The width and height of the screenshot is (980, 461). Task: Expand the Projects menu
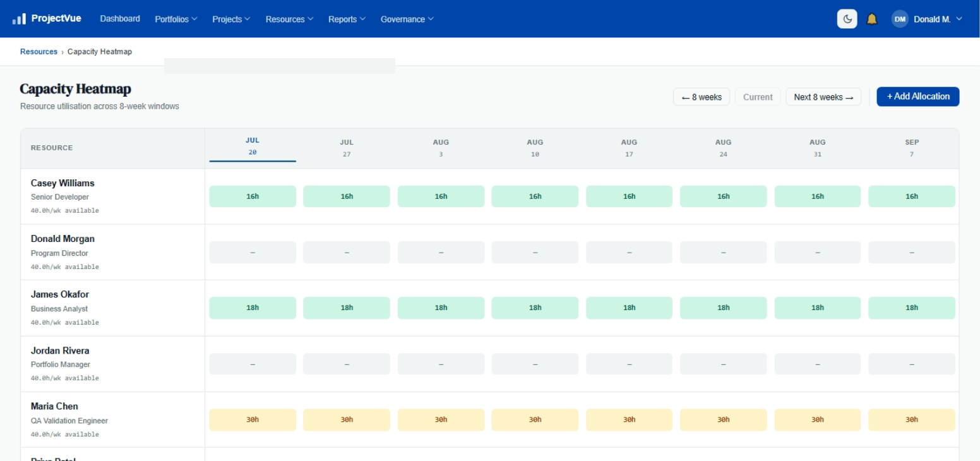[x=231, y=20]
